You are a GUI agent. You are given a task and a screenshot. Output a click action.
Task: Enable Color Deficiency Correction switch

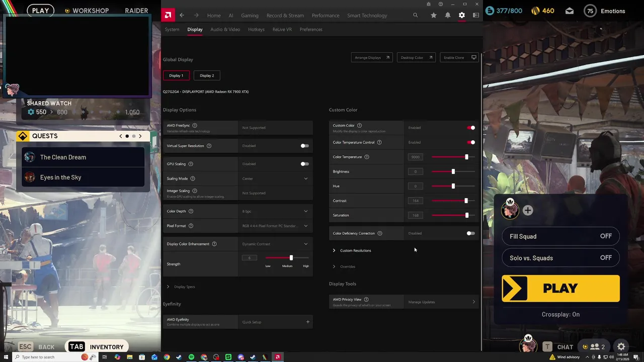(x=470, y=233)
